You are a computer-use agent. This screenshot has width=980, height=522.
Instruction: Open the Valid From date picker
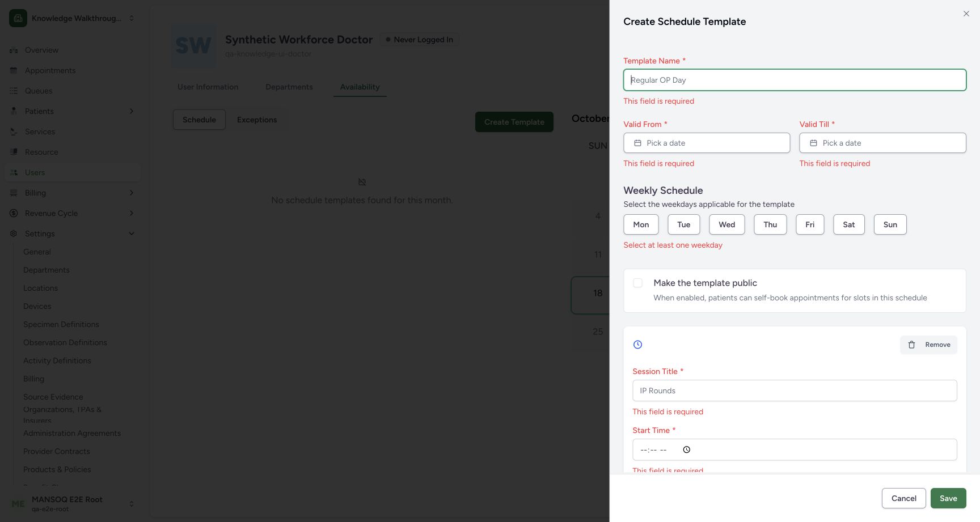point(707,143)
